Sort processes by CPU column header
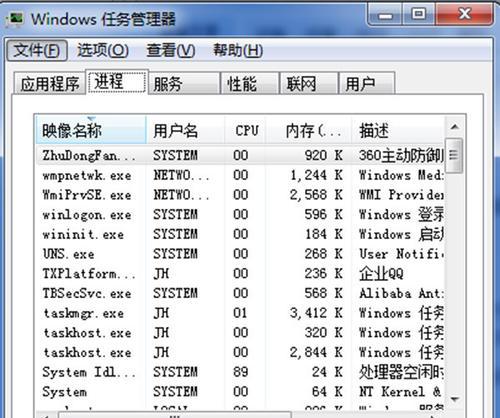 (246, 130)
